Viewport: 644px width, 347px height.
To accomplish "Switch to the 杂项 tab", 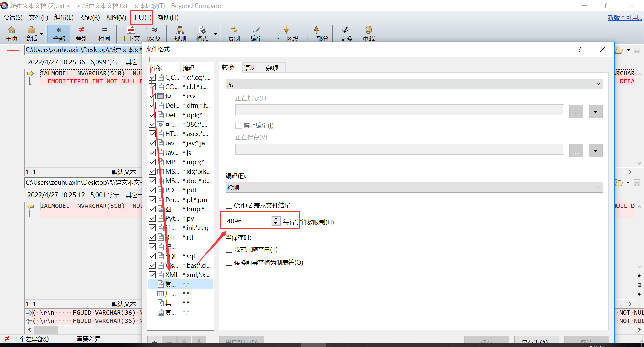I will click(x=272, y=68).
